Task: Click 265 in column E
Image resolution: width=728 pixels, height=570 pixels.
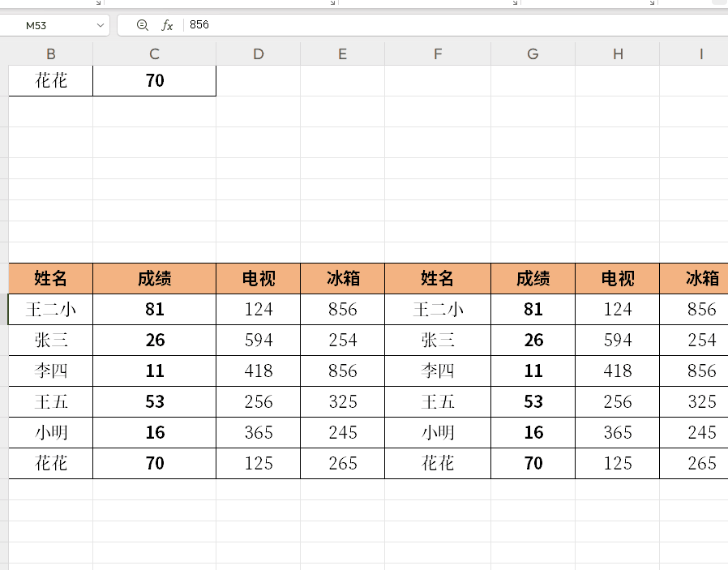Action: tap(343, 463)
